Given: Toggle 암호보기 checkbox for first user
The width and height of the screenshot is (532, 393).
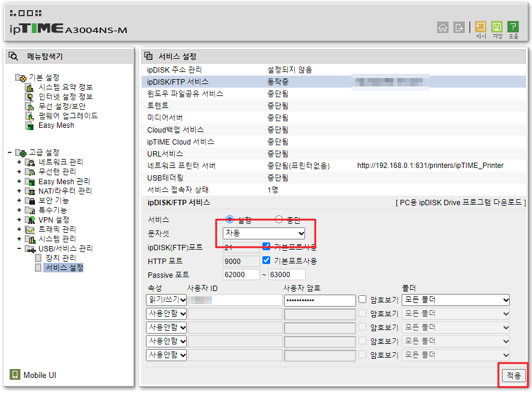Looking at the screenshot, I should 362,299.
